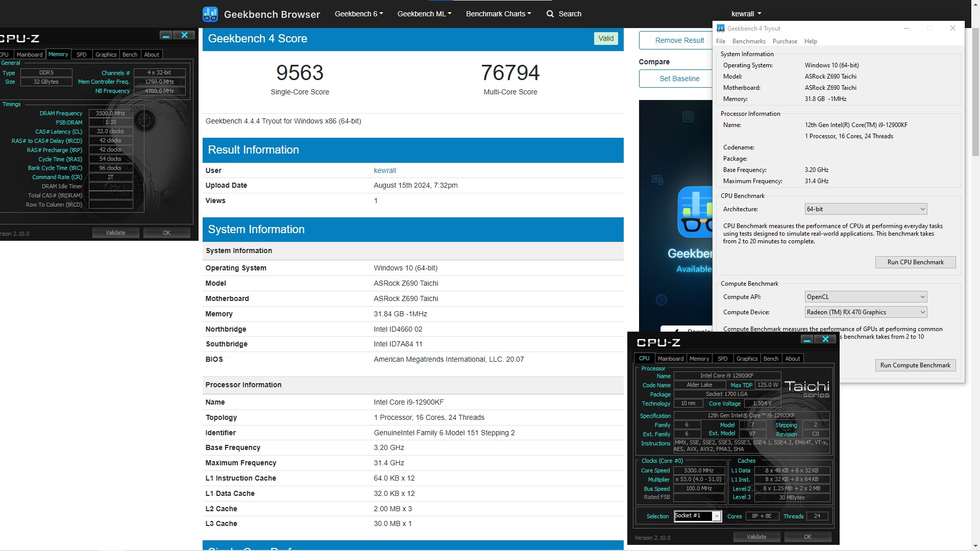Minimize the top-left CPU-Z Memory window
This screenshot has width=980, height=551.
click(166, 35)
